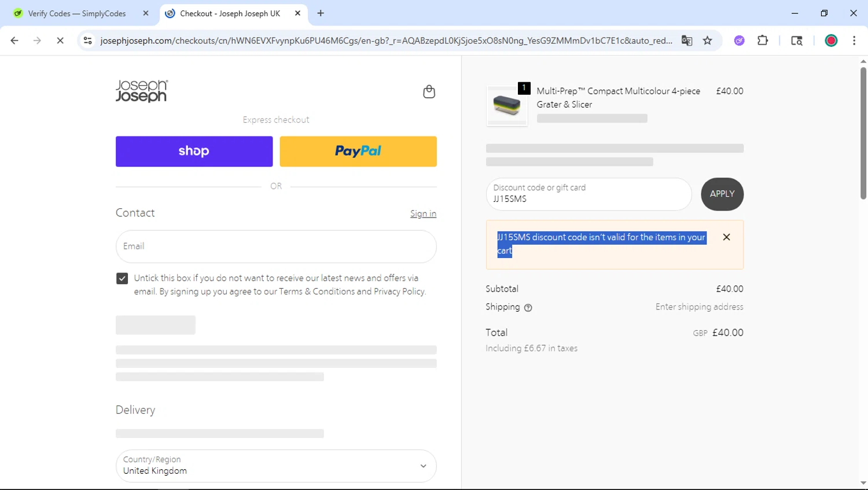This screenshot has width=868, height=490.
Task: Close the Checkout Joseph Joseph UK tab
Action: (x=297, y=13)
